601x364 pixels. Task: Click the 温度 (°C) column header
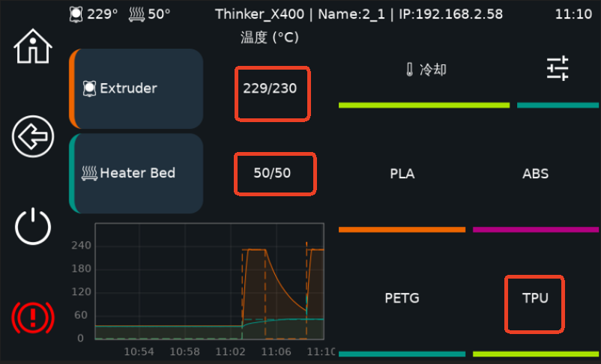[270, 37]
